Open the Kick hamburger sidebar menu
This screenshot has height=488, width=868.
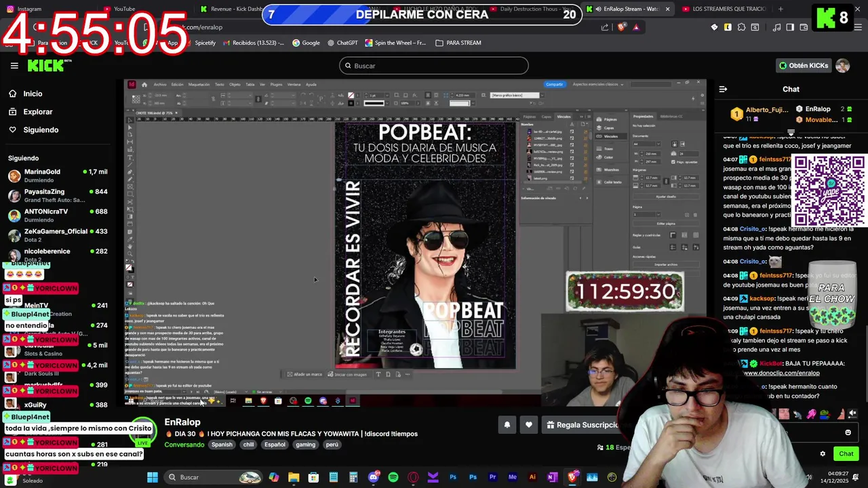pyautogui.click(x=14, y=66)
